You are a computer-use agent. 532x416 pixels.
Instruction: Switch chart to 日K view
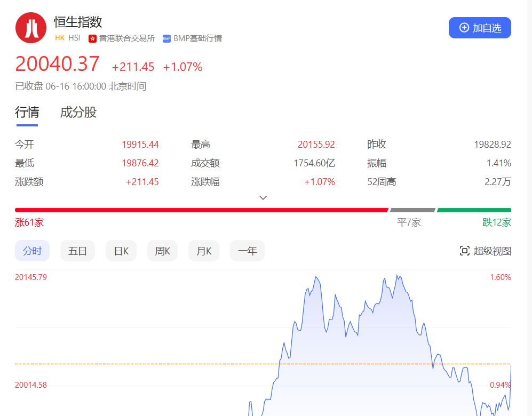click(121, 251)
